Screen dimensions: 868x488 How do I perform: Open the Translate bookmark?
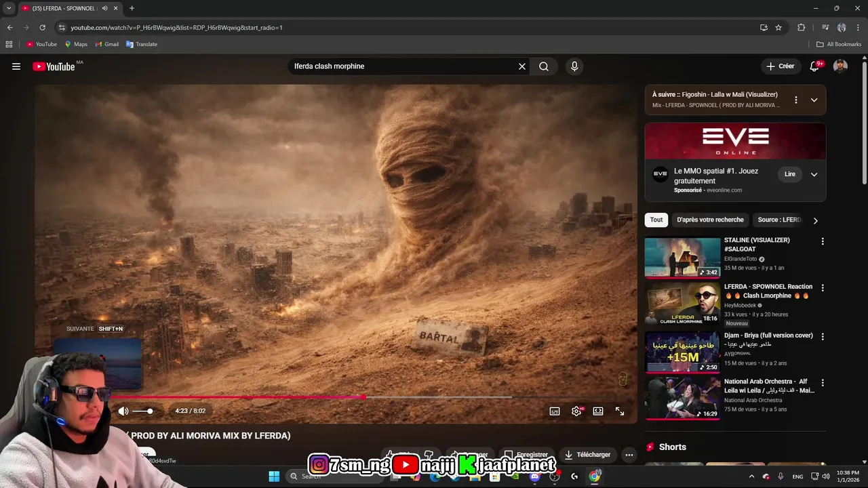tap(142, 44)
